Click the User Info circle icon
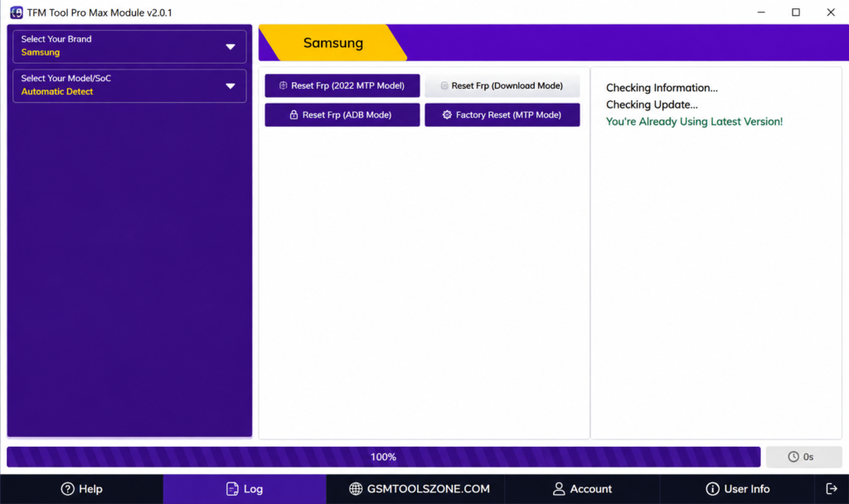Image resolution: width=849 pixels, height=504 pixels. pyautogui.click(x=712, y=489)
